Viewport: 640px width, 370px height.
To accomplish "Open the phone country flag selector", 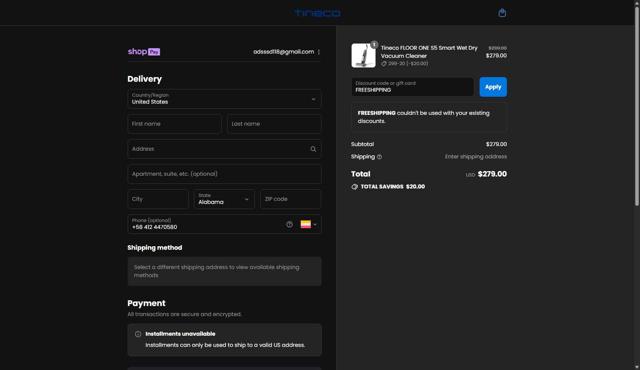I will tap(309, 224).
